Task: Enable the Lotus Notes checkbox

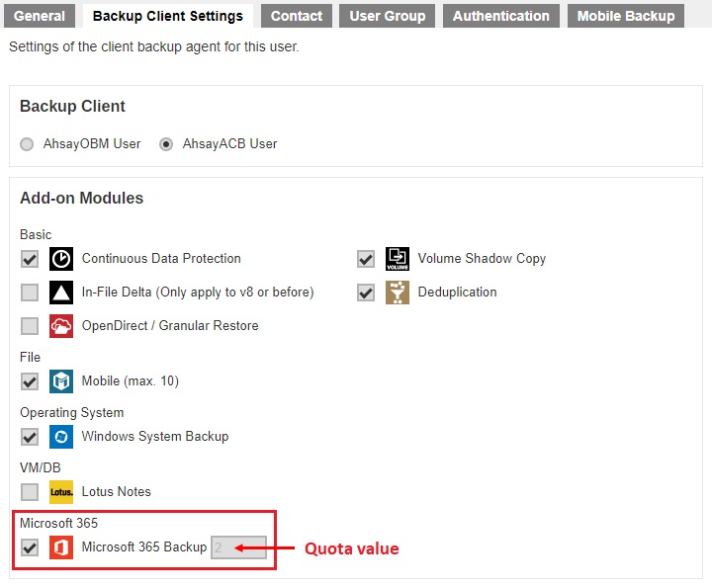Action: 30,492
